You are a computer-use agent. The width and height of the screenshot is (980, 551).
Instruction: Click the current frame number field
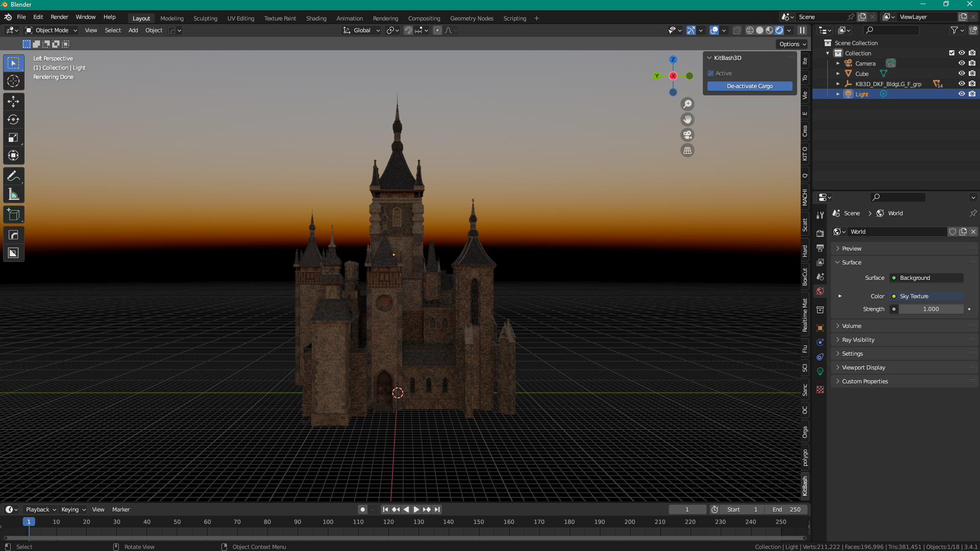point(687,509)
